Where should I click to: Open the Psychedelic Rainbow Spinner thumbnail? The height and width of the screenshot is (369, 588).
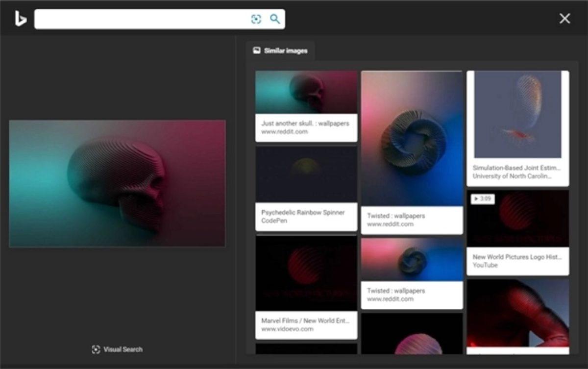click(x=306, y=174)
